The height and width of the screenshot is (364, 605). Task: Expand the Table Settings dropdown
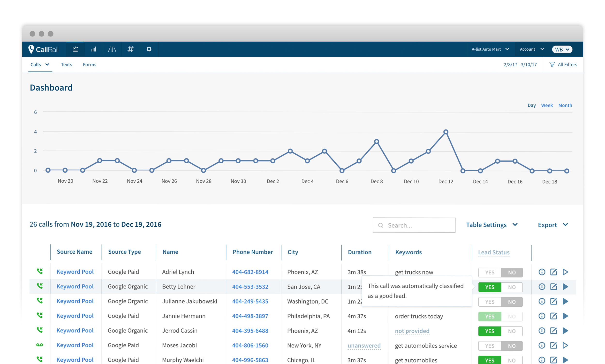[x=492, y=225]
